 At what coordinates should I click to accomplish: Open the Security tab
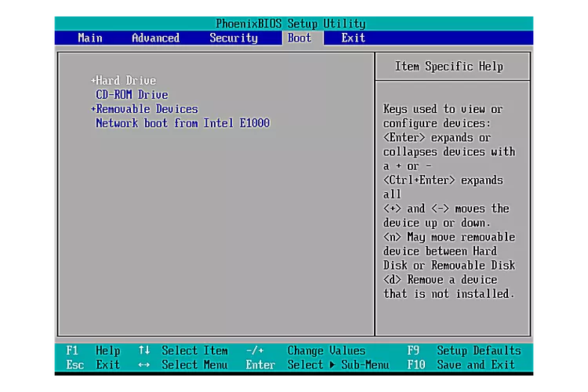[x=234, y=38]
